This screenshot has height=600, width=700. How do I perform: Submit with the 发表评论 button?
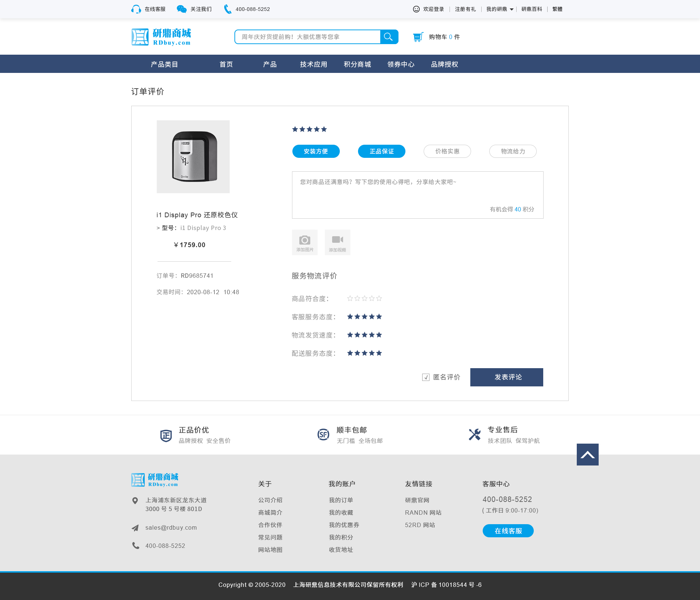[x=506, y=377]
